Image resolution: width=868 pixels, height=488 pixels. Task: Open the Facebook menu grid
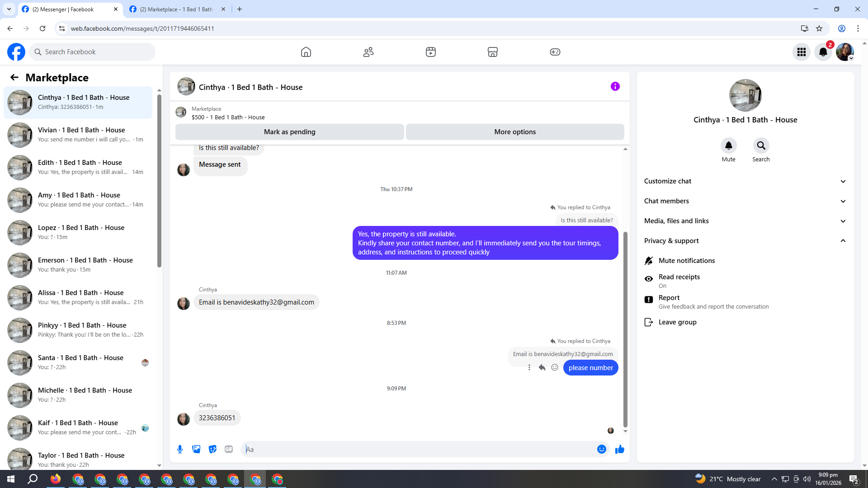(801, 52)
